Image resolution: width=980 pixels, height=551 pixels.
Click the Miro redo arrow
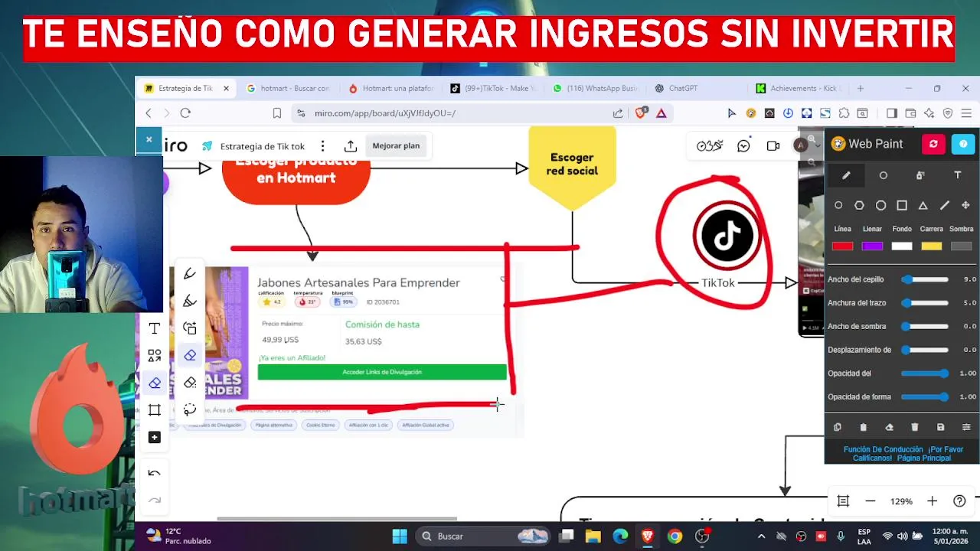(x=154, y=500)
